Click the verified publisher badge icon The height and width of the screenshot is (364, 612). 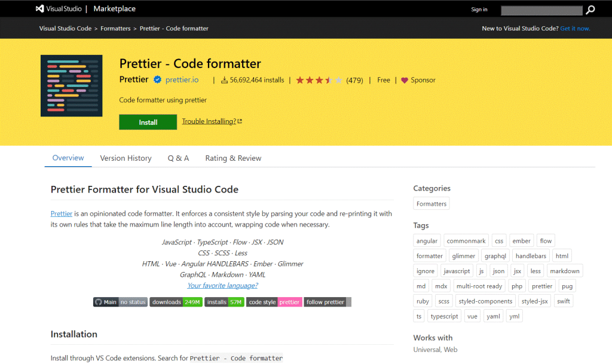[157, 79]
